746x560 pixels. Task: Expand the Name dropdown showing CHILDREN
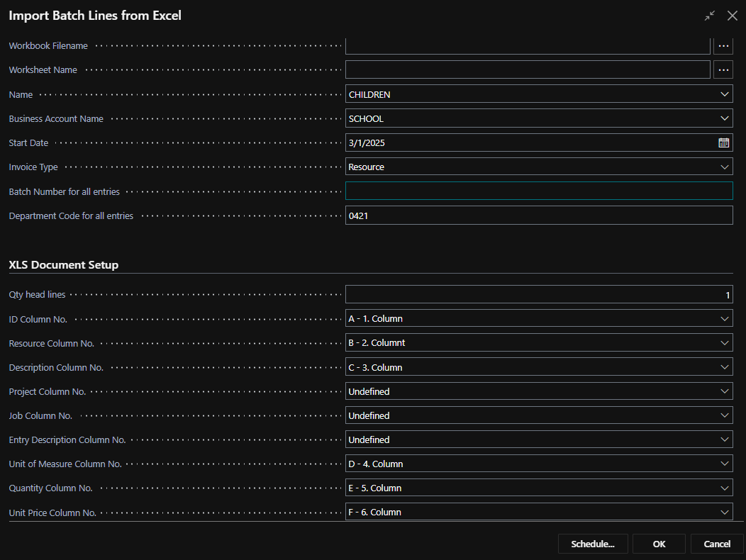[724, 94]
